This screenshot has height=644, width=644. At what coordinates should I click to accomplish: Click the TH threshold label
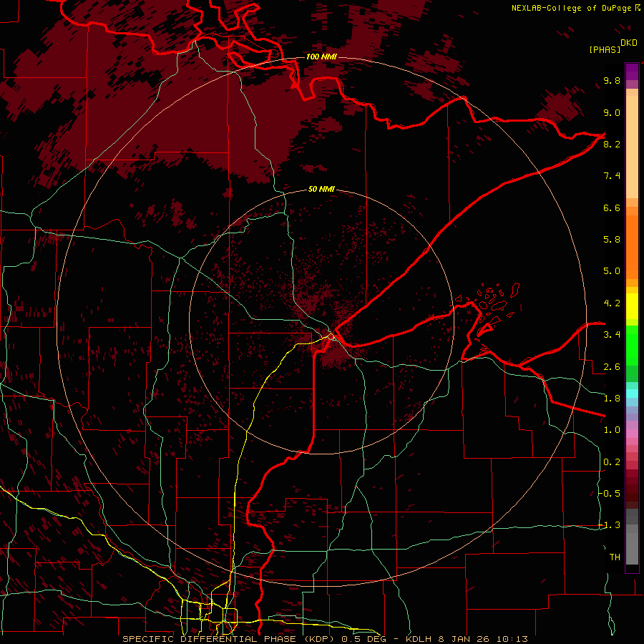pyautogui.click(x=615, y=557)
